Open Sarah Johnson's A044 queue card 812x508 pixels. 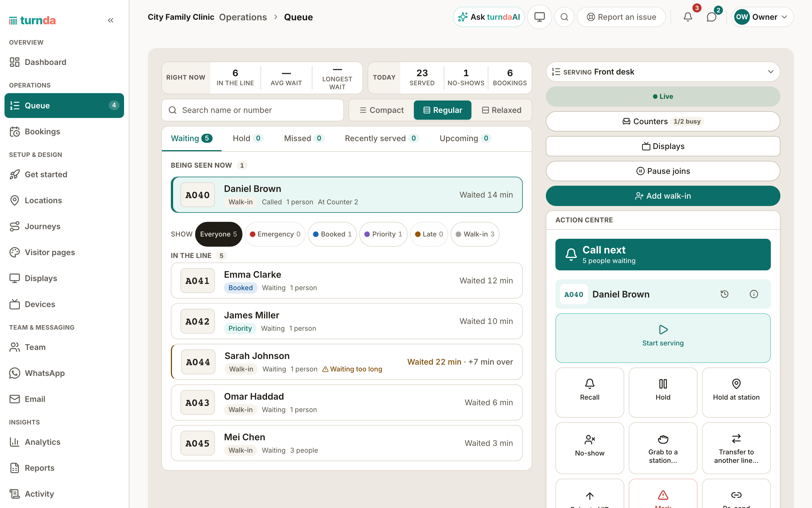(347, 362)
